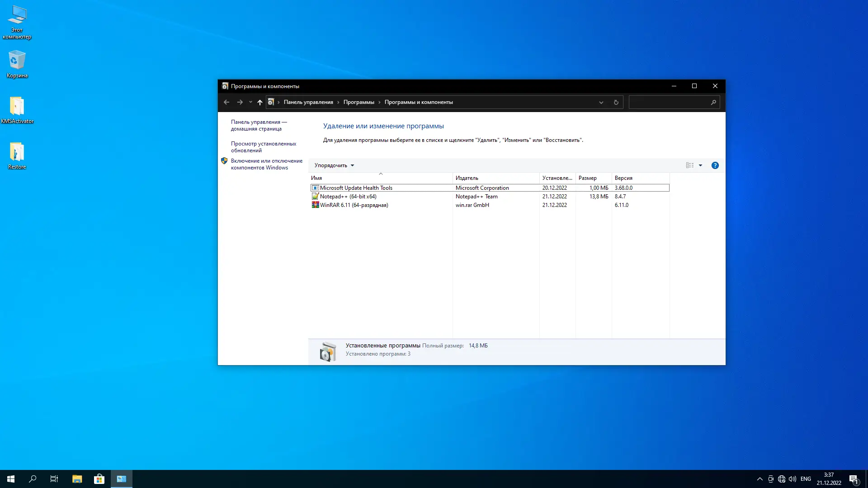Sort list by Издатель column header
The height and width of the screenshot is (488, 868).
click(x=467, y=178)
